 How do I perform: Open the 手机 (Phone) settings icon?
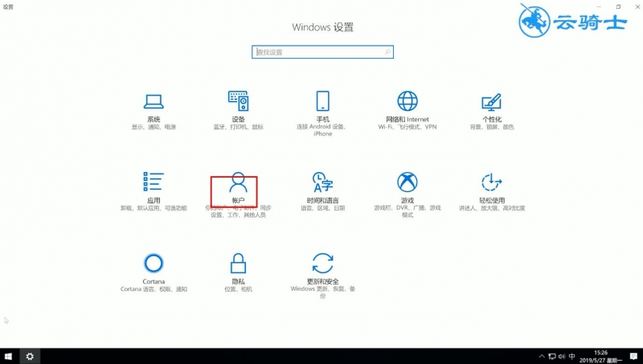[323, 100]
